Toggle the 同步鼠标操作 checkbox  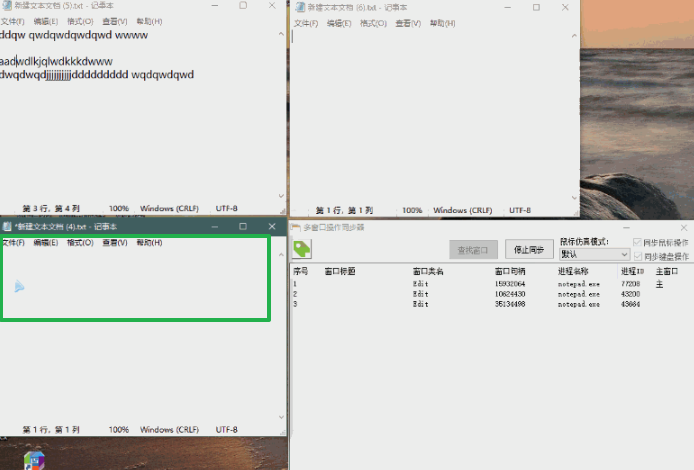coord(637,243)
